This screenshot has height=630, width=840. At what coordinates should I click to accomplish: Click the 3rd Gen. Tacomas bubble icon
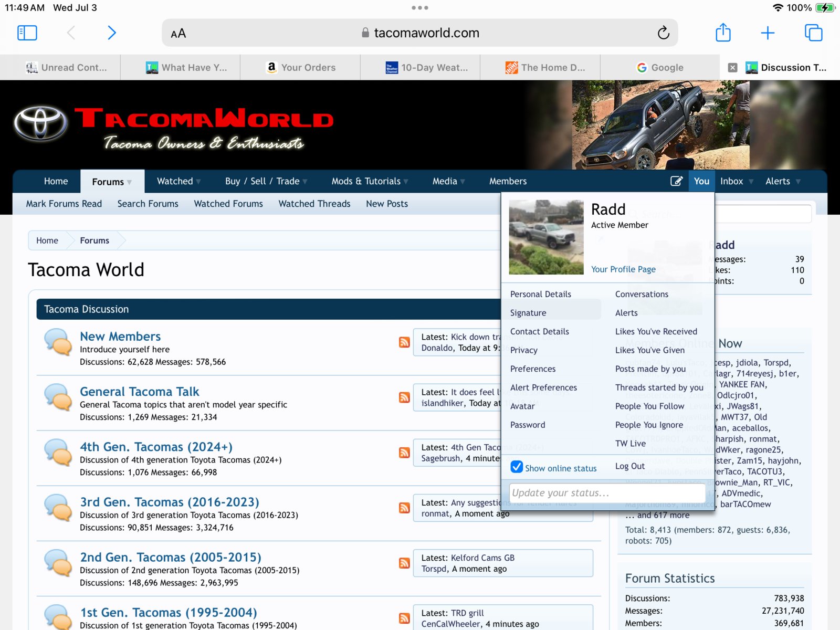coord(58,507)
